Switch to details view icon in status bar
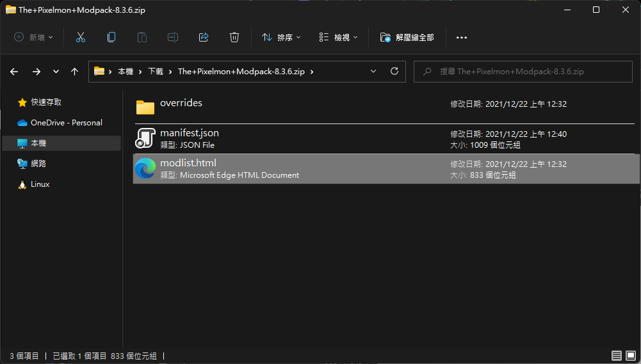641x364 pixels. (x=617, y=356)
